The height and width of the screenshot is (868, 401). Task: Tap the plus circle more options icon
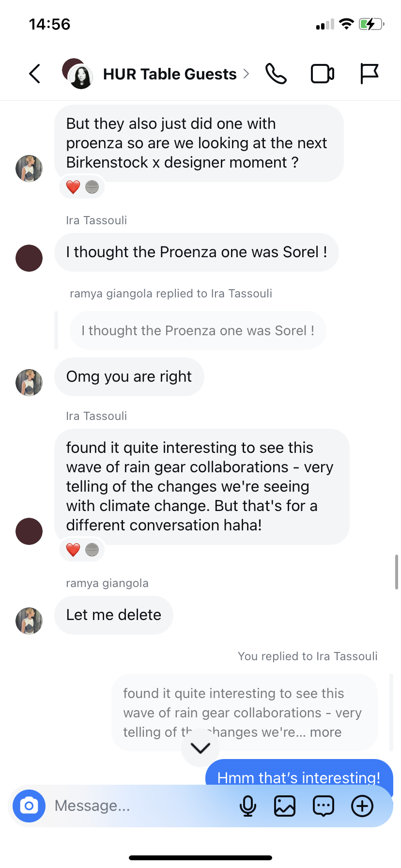(362, 806)
